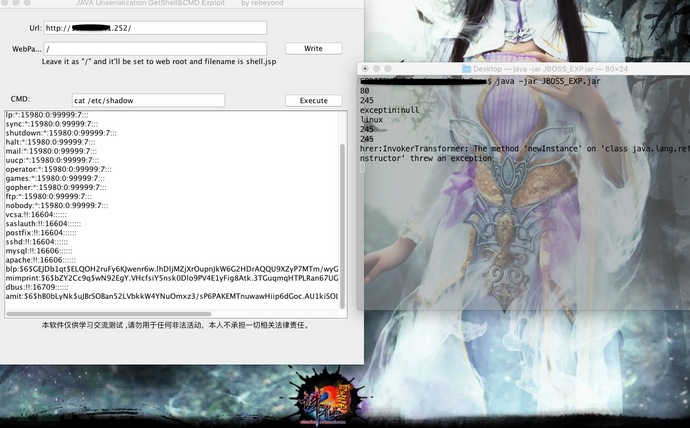690x428 pixels.
Task: Click the 'postfix:!!:16604' output line
Action: pos(41,232)
